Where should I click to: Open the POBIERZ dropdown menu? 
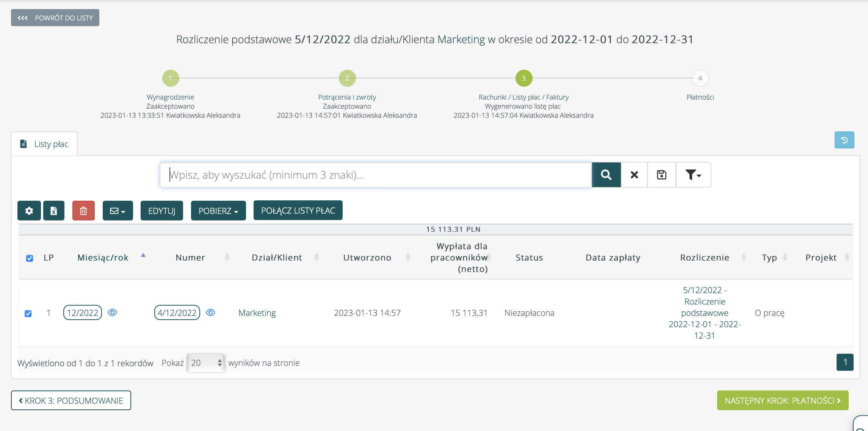(x=218, y=211)
